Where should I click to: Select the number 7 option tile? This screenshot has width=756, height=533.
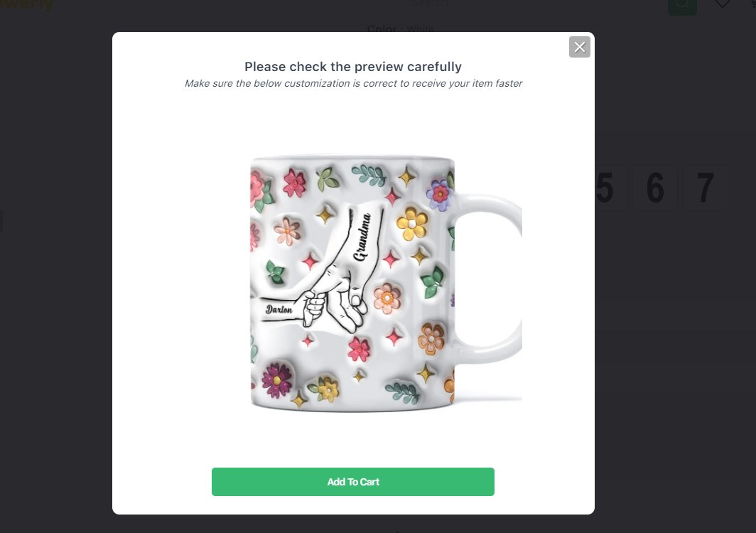(706, 188)
